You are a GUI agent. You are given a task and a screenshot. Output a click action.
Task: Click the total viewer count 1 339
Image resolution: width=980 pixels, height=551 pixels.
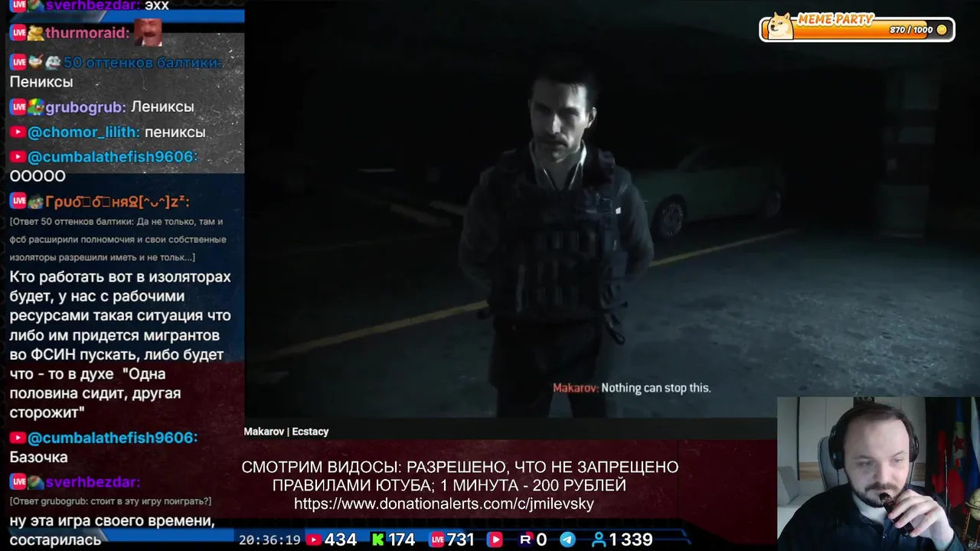[631, 540]
